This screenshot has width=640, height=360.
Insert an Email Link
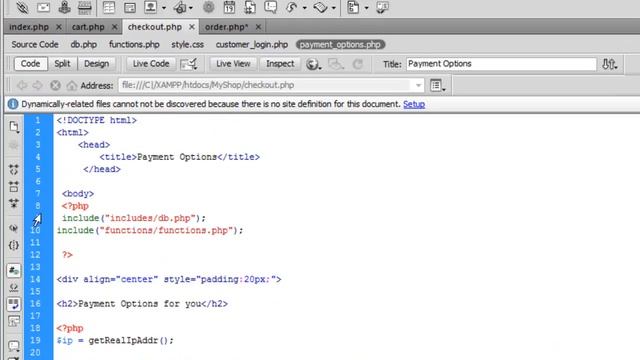(x=43, y=7)
